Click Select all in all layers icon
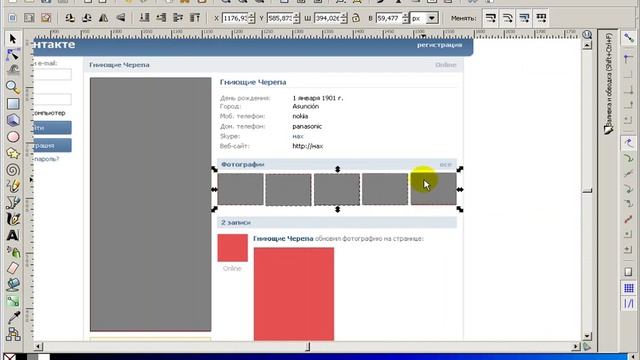 [29, 18]
